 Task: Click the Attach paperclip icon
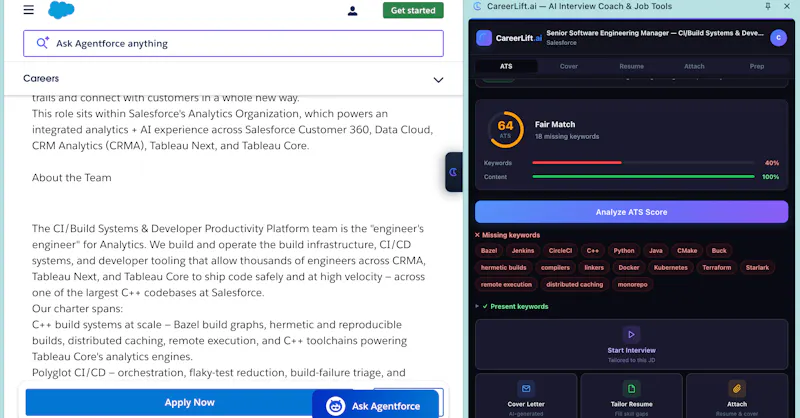(737, 389)
